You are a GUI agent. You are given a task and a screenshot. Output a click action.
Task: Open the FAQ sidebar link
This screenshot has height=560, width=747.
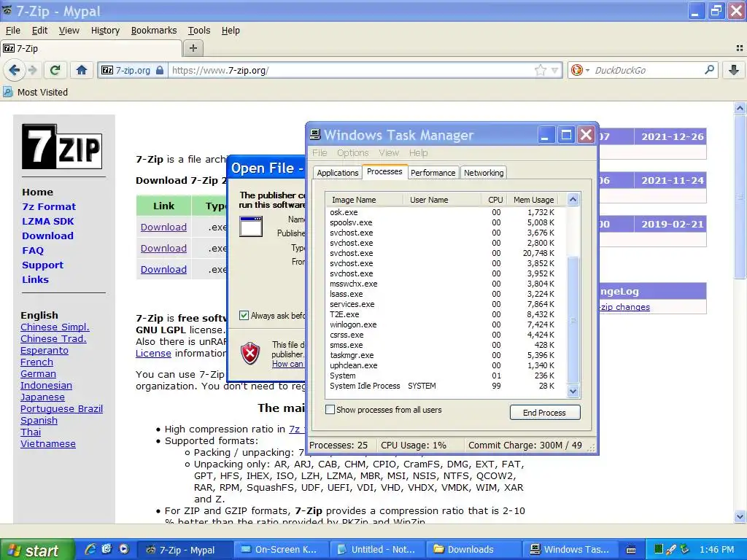(32, 251)
